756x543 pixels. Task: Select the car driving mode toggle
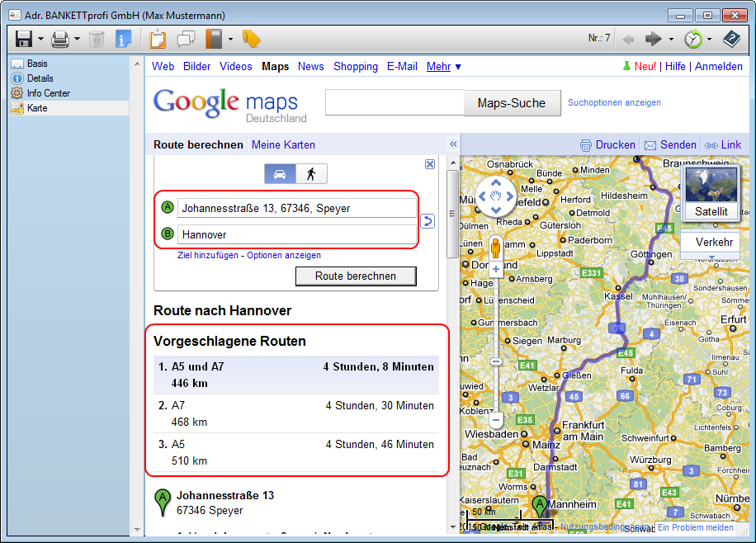click(280, 173)
